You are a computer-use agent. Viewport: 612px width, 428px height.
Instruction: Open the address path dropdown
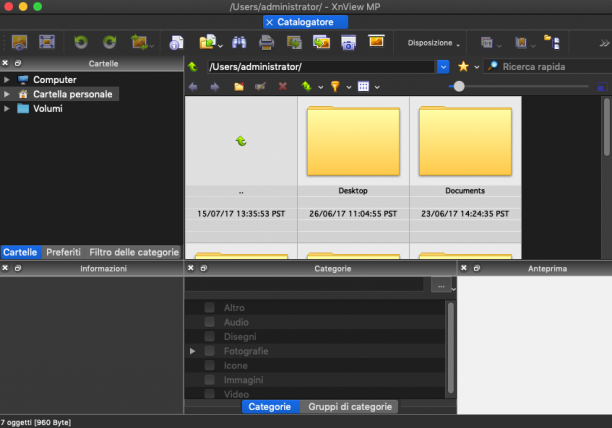tap(443, 67)
